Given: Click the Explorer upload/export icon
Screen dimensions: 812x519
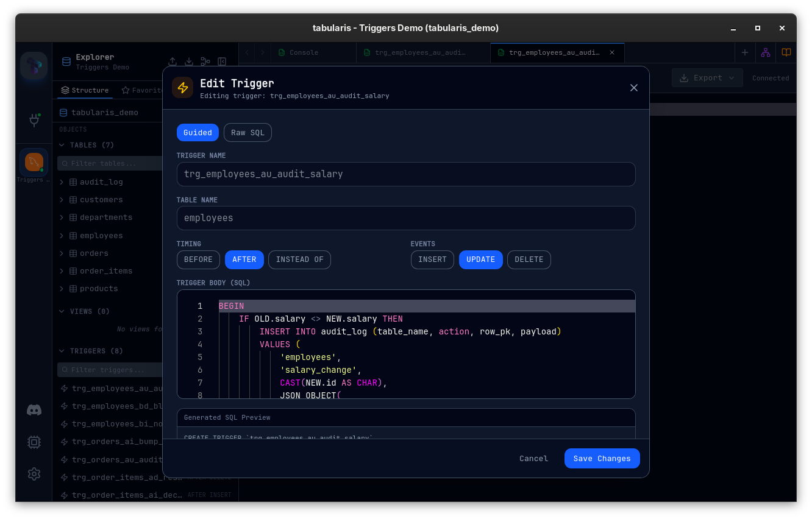Looking at the screenshot, I should (173, 62).
